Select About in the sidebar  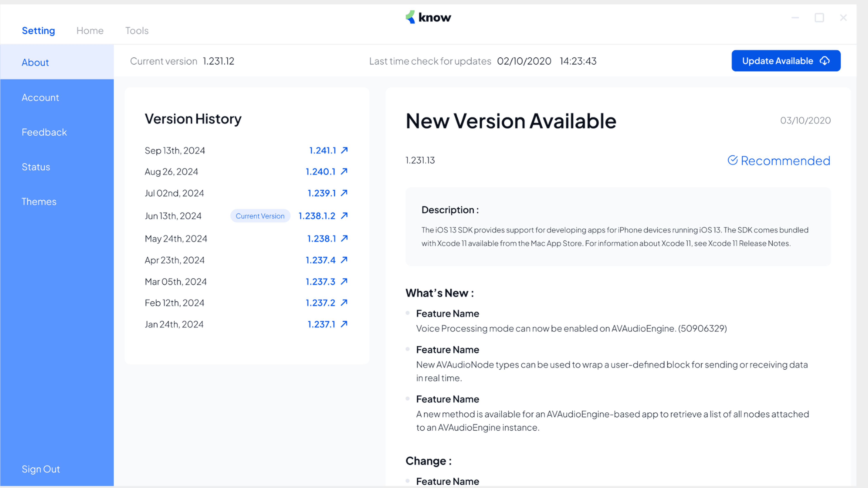tap(57, 62)
